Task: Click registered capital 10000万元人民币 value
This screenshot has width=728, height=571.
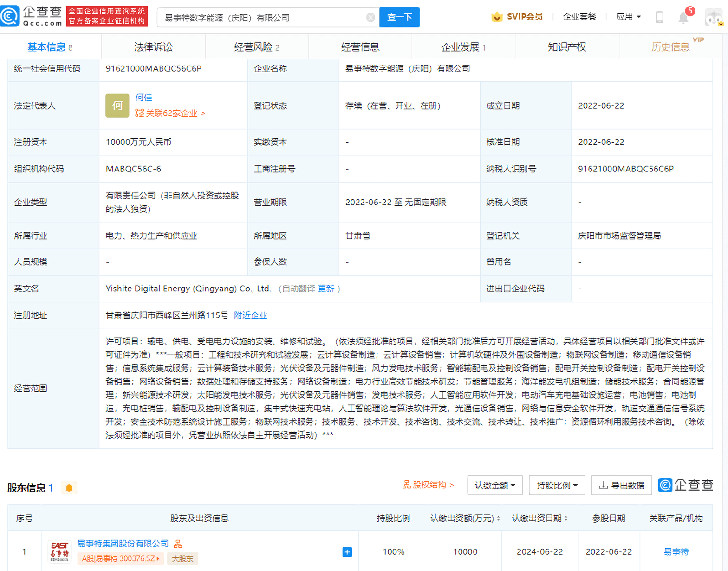Action: (138, 142)
